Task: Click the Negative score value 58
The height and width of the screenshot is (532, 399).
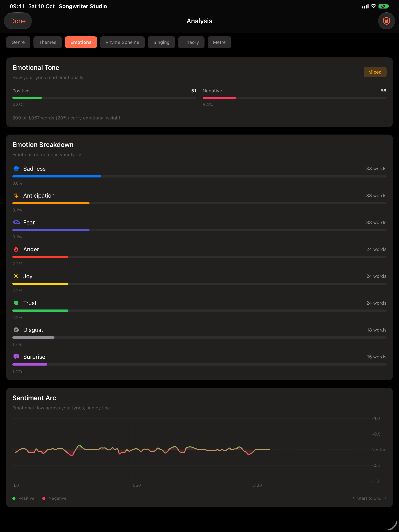Action: tap(383, 91)
